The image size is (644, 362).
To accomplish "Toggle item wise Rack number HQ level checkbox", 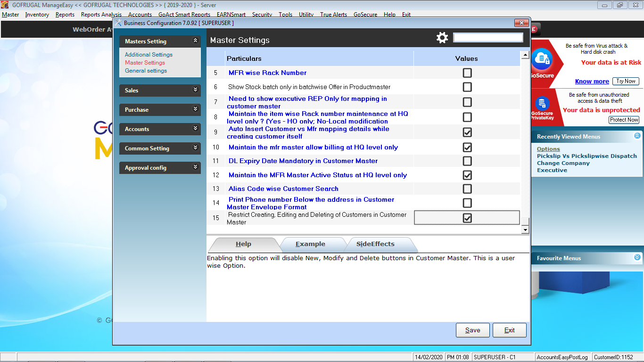I will tap(467, 117).
